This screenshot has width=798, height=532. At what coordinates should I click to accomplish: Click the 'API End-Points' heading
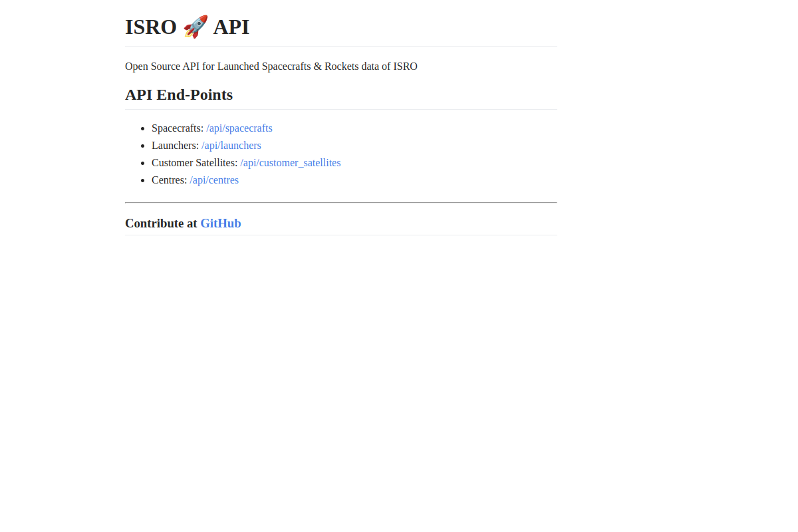coord(179,95)
